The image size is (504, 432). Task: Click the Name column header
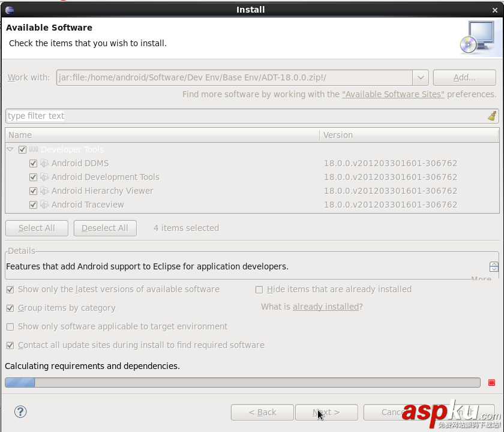(163, 135)
